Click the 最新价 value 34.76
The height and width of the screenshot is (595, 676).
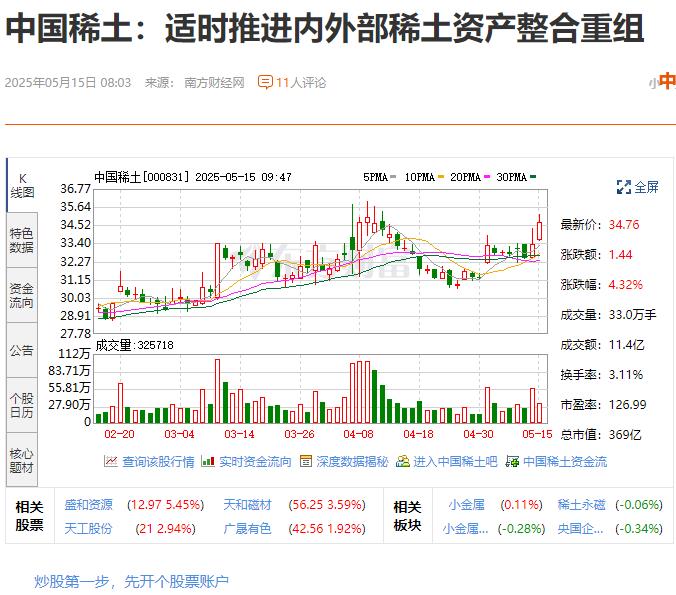(x=624, y=225)
